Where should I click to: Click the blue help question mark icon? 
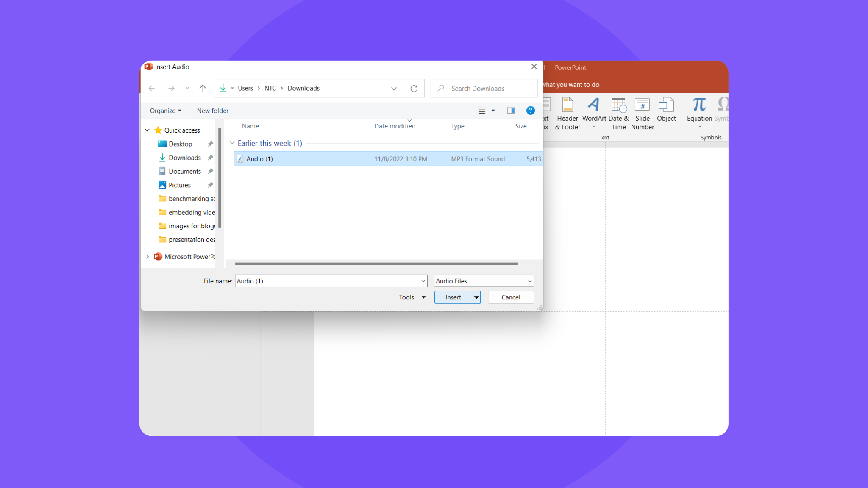pos(530,111)
